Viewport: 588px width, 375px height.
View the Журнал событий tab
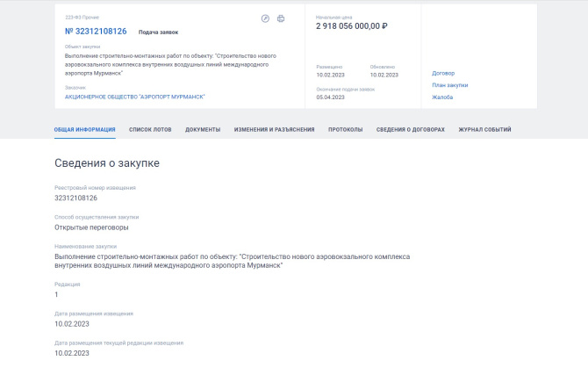(x=484, y=129)
